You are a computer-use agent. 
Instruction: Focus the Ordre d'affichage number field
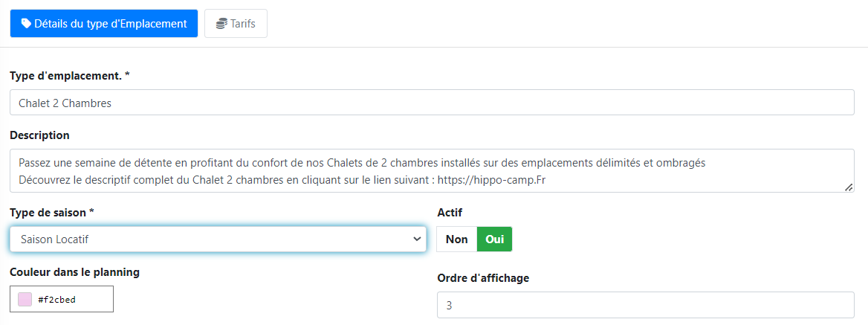pos(645,305)
